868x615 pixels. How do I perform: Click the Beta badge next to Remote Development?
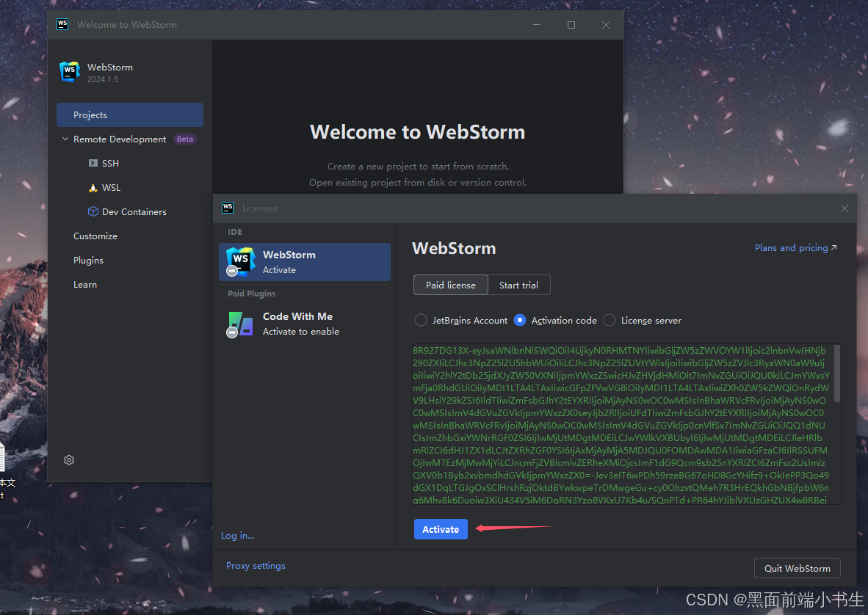pyautogui.click(x=185, y=139)
